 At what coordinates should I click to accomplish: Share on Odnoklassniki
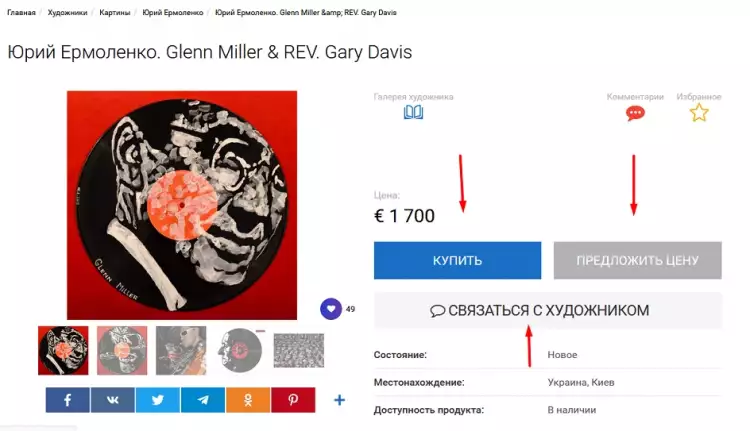pyautogui.click(x=248, y=400)
